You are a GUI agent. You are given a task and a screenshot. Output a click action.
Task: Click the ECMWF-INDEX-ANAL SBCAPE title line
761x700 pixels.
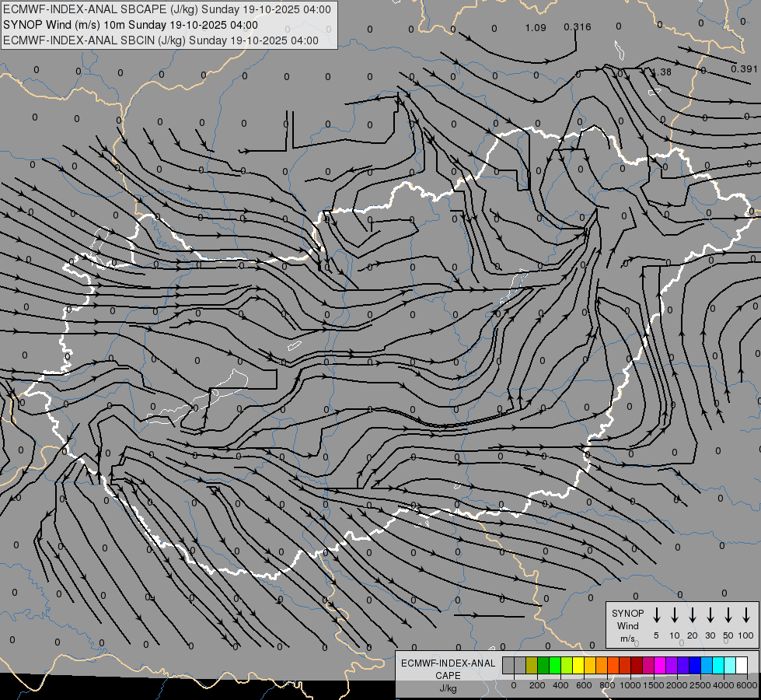[x=167, y=9]
